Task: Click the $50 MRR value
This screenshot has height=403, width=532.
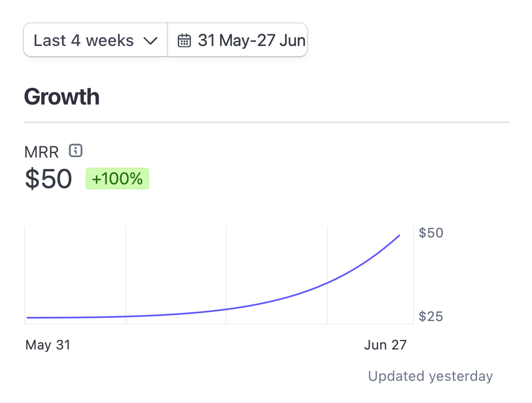Action: 49,179
